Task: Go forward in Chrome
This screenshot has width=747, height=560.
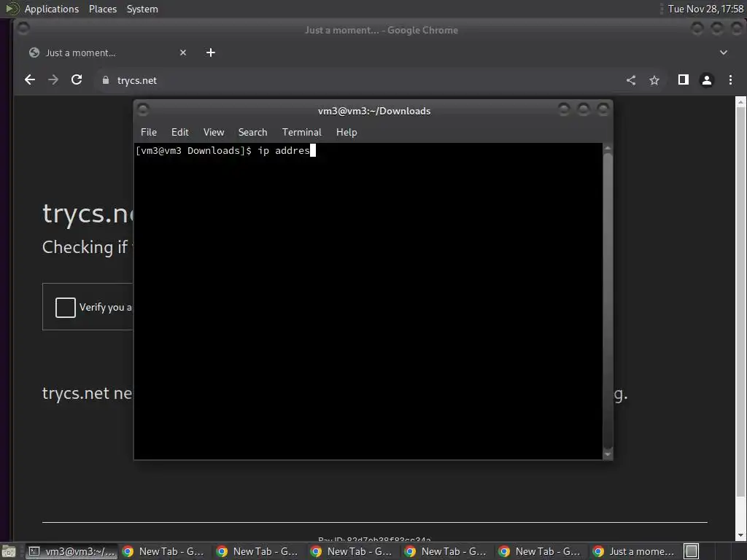Action: click(x=53, y=80)
